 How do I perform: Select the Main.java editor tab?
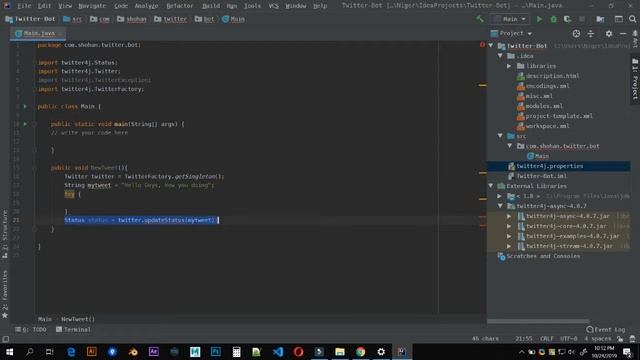(38, 33)
